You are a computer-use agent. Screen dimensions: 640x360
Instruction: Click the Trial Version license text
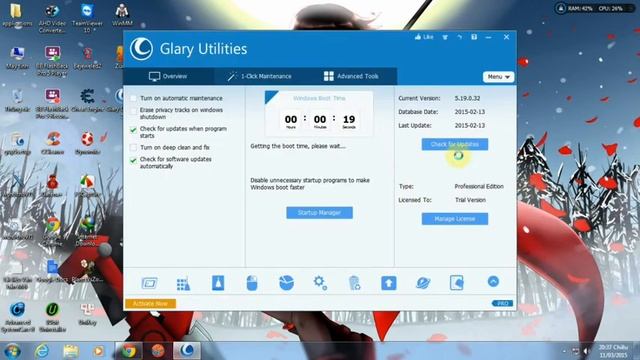[x=470, y=200]
